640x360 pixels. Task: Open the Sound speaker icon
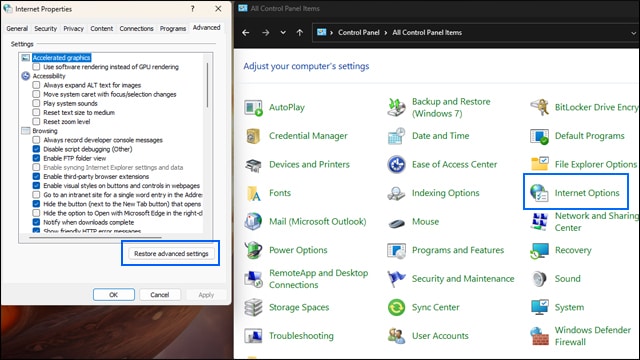[x=540, y=279]
